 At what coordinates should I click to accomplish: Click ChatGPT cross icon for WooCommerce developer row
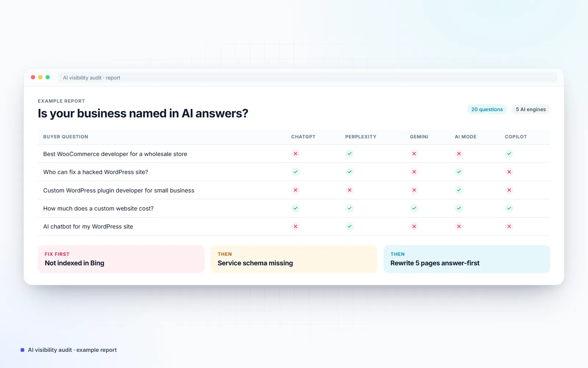click(295, 154)
